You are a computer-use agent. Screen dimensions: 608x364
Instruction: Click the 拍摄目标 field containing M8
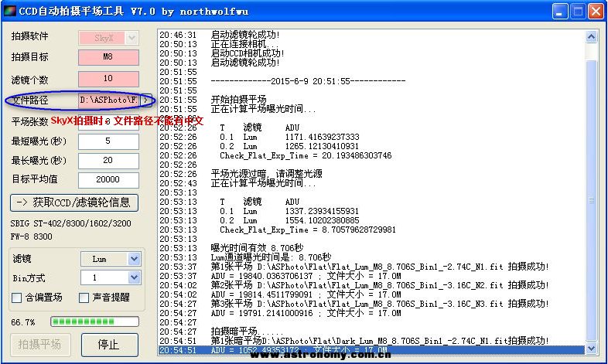tap(108, 57)
